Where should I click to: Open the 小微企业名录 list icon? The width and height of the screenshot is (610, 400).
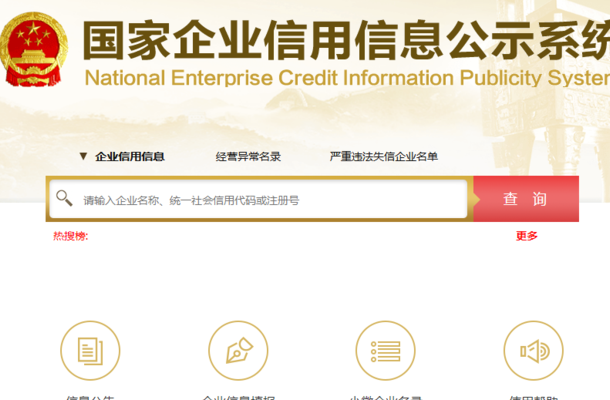coord(386,351)
